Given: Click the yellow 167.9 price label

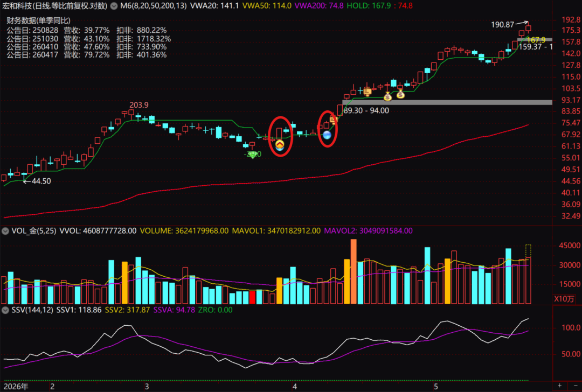Looking at the screenshot, I should click(x=536, y=40).
